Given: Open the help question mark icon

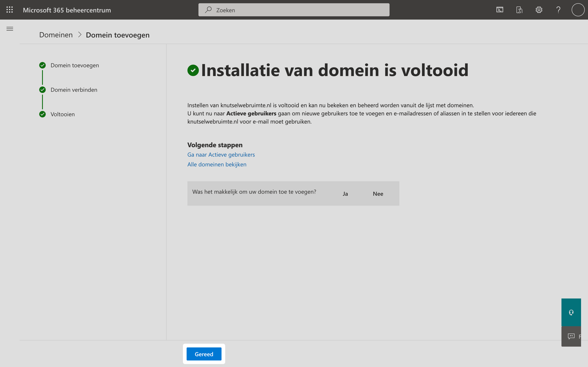Looking at the screenshot, I should (558, 10).
